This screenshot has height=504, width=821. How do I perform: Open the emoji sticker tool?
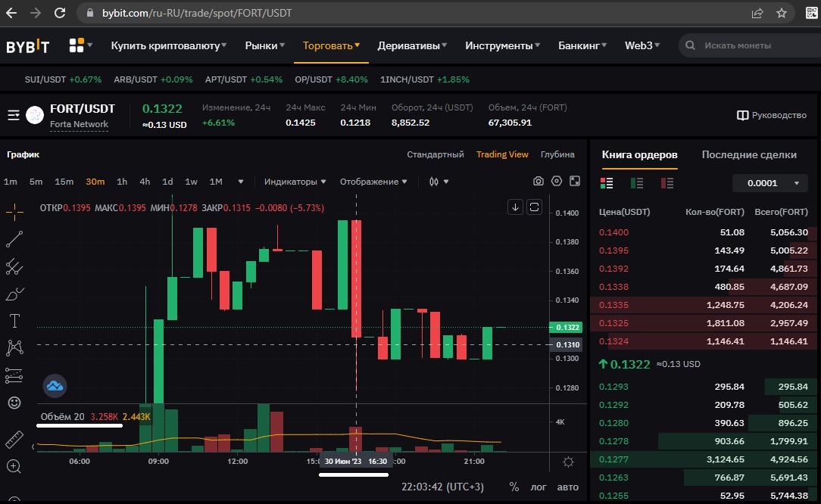[14, 403]
